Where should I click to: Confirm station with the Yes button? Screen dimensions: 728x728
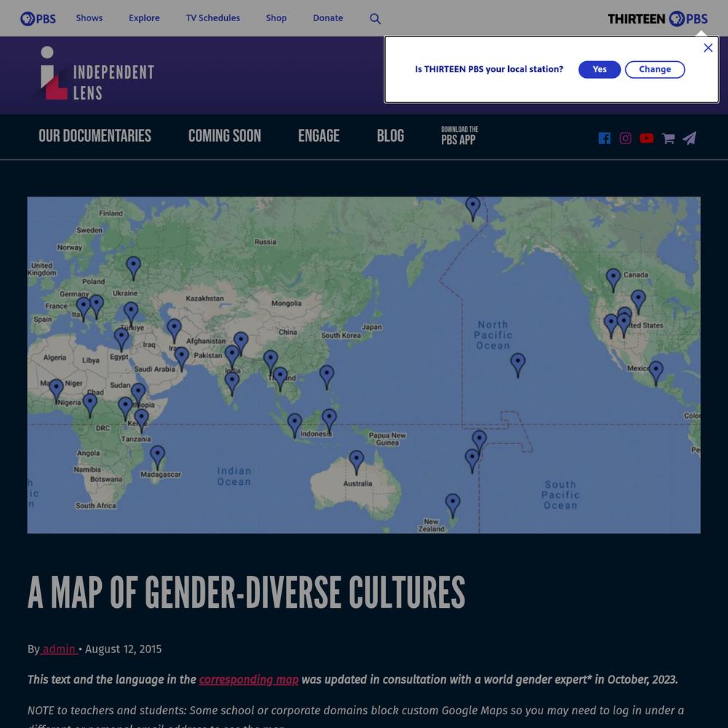(x=599, y=70)
